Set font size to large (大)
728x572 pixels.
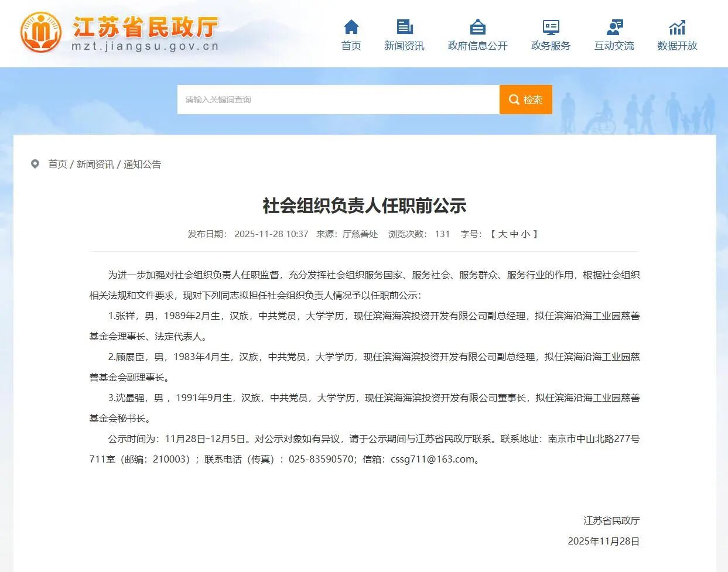click(x=503, y=234)
